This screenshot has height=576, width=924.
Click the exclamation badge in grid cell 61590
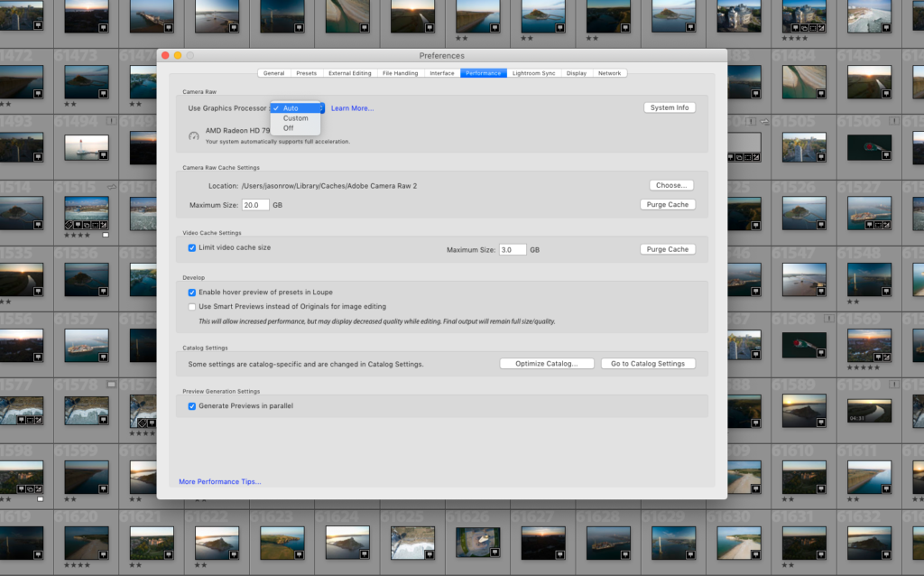(894, 385)
